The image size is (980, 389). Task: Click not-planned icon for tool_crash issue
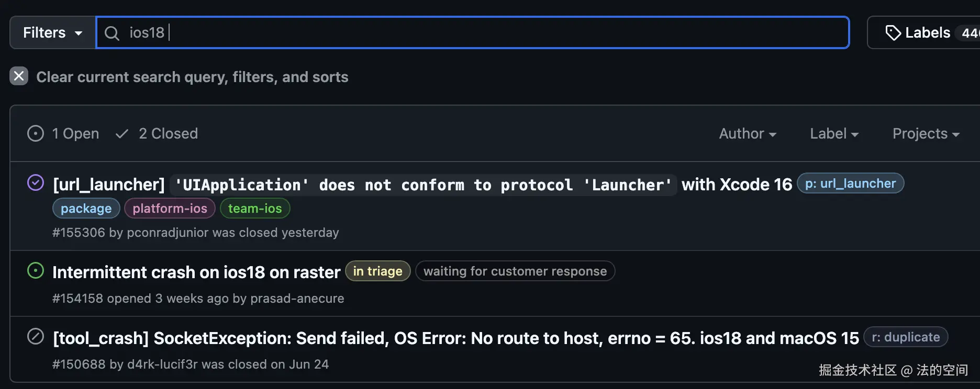36,336
